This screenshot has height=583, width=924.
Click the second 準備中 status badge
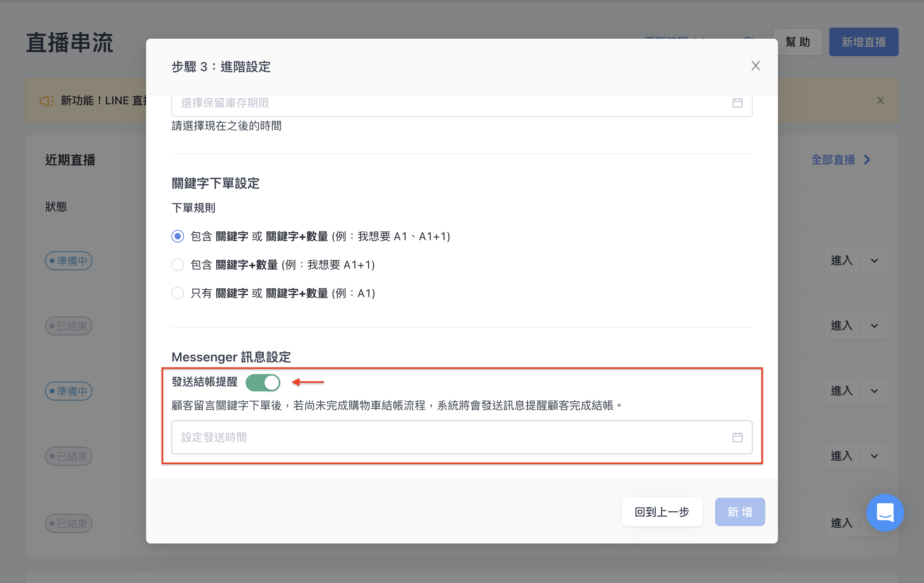(69, 391)
